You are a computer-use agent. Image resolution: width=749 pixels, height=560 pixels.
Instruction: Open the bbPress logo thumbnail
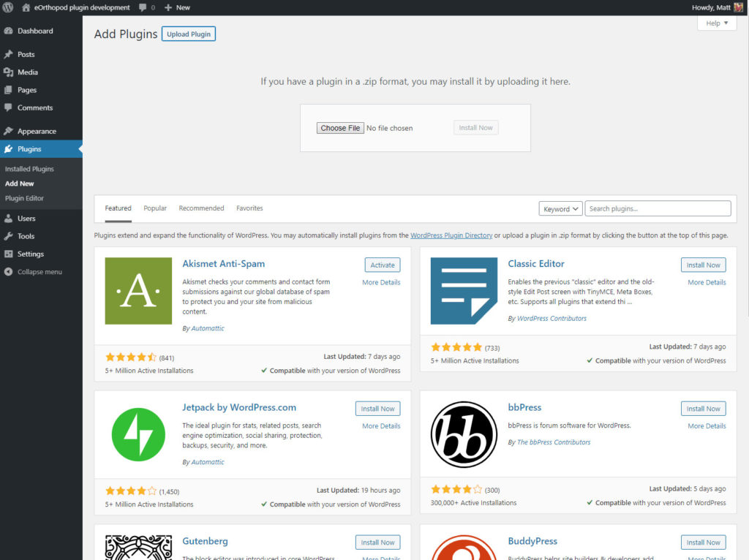[x=464, y=434]
